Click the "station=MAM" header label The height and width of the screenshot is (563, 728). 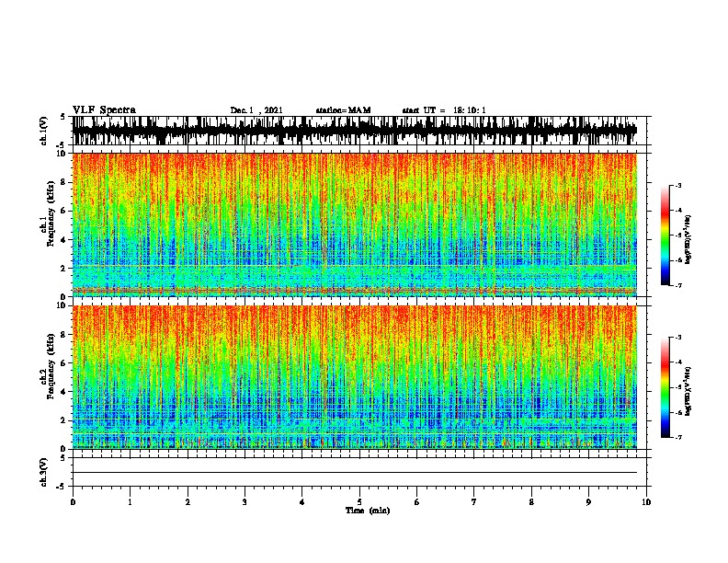[343, 110]
